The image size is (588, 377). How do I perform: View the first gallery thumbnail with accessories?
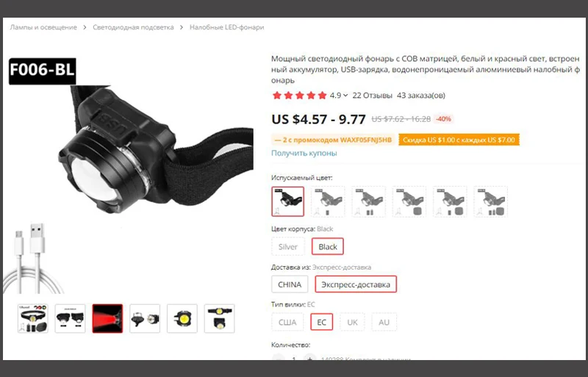tap(32, 318)
